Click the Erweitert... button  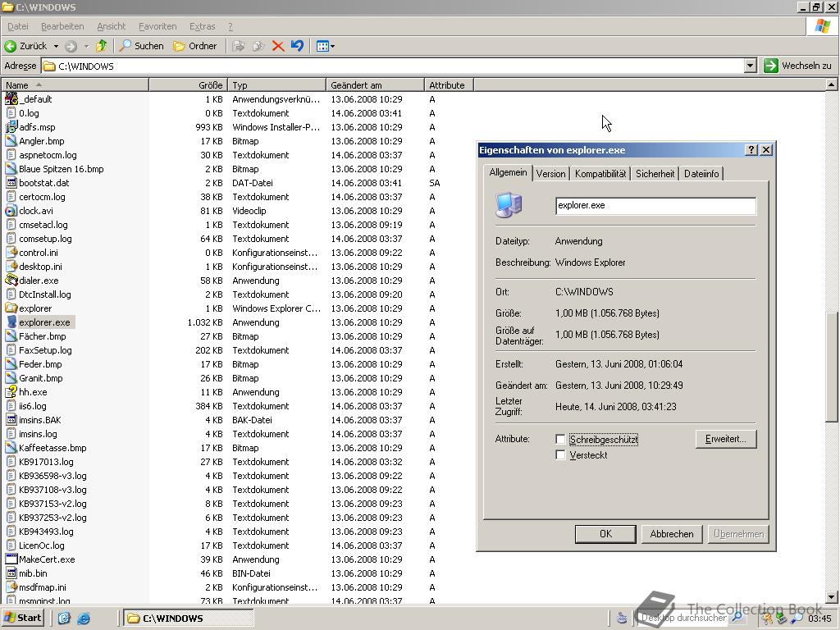pyautogui.click(x=726, y=439)
